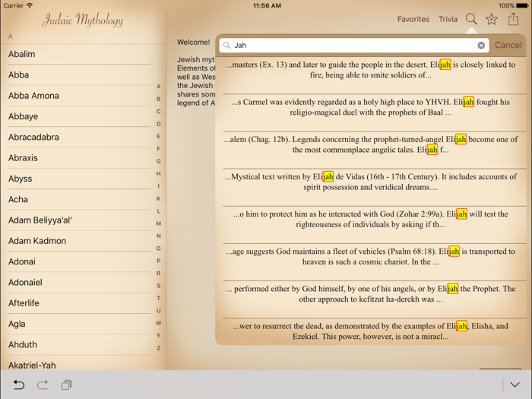The width and height of the screenshot is (532, 399).
Task: Open the share icon in top bar
Action: point(514,19)
